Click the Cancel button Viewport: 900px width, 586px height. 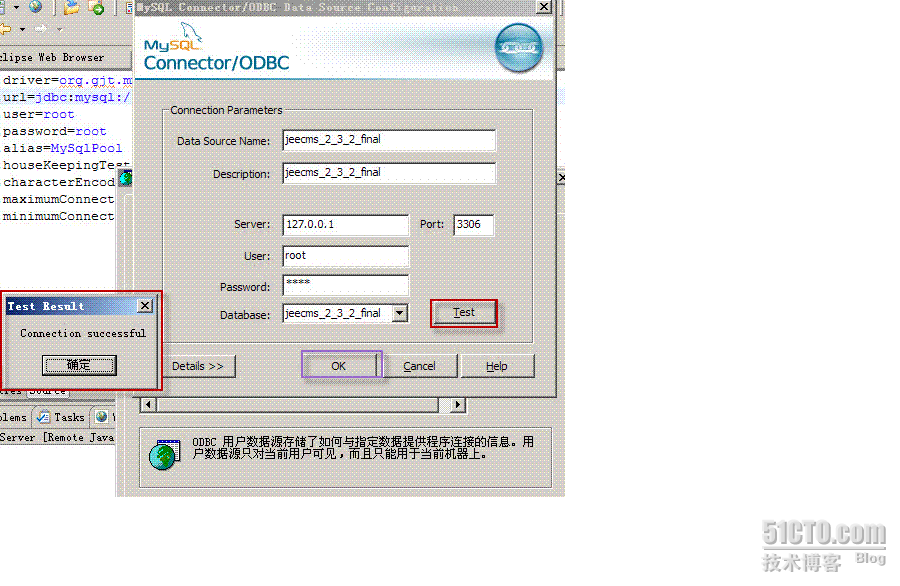(420, 366)
